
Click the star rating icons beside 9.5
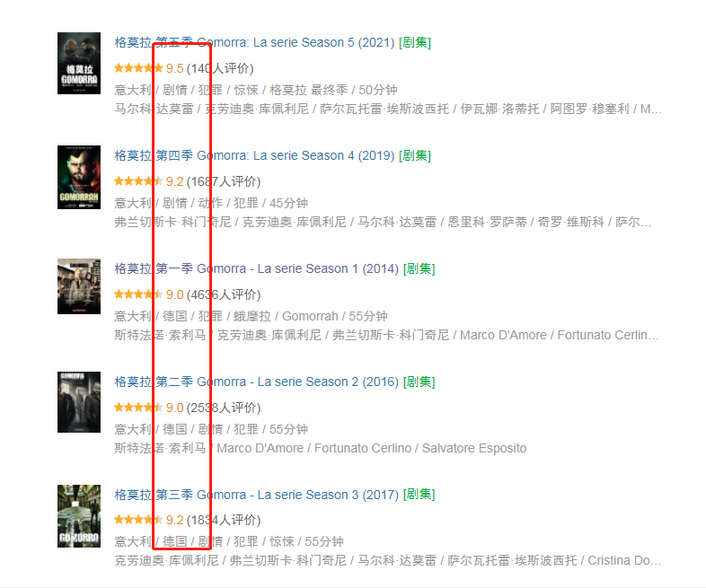(x=138, y=68)
